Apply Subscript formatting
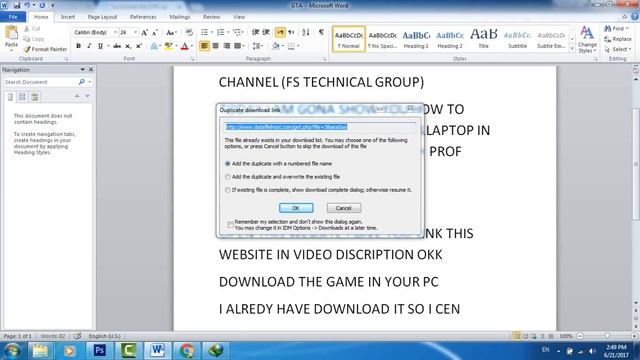Viewport: 640px width, 360px height. [x=128, y=46]
